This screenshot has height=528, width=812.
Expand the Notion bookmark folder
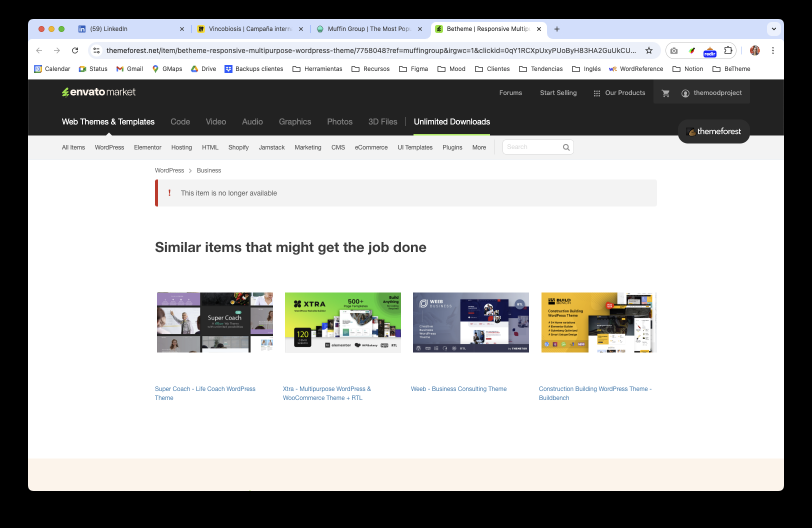tap(688, 69)
